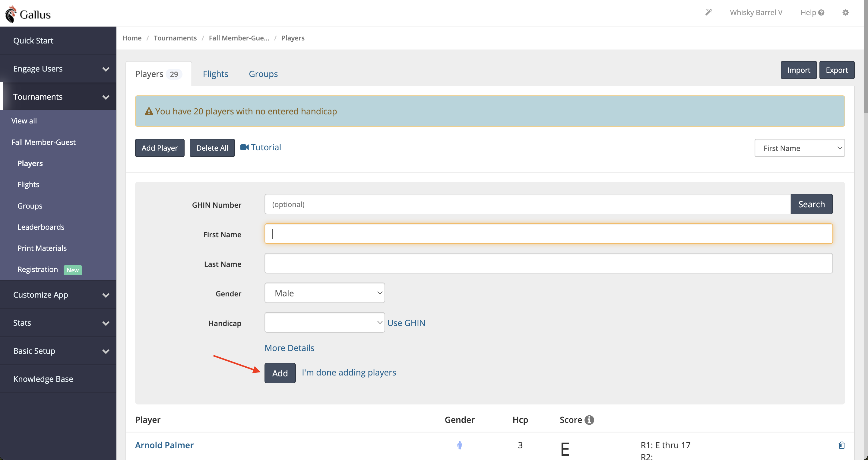Image resolution: width=868 pixels, height=460 pixels.
Task: Open Arnold Palmer player link
Action: (x=164, y=445)
